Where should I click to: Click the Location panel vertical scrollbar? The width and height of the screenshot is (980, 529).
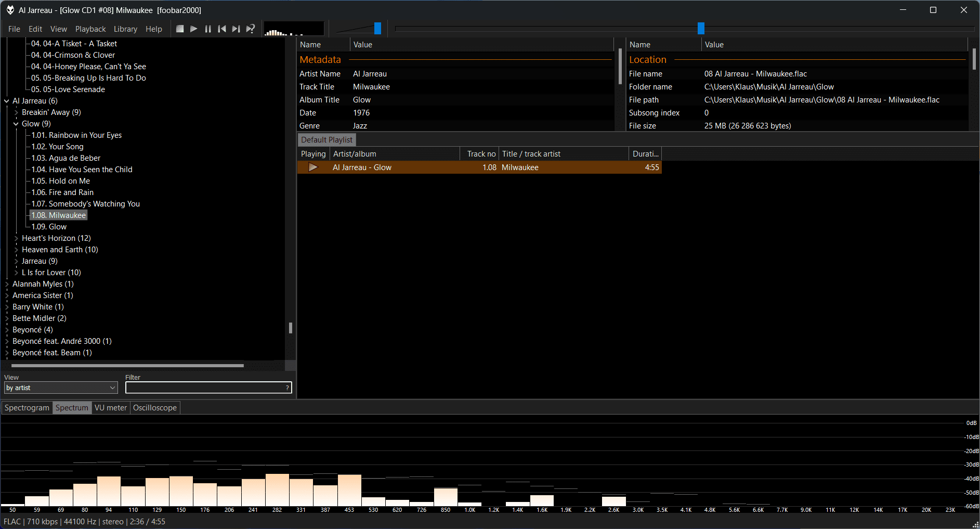(974, 59)
